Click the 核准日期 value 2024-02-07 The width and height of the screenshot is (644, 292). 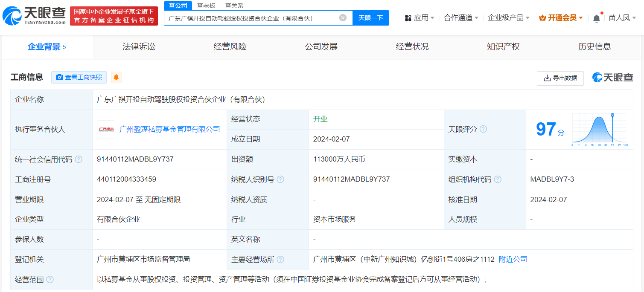tap(549, 199)
